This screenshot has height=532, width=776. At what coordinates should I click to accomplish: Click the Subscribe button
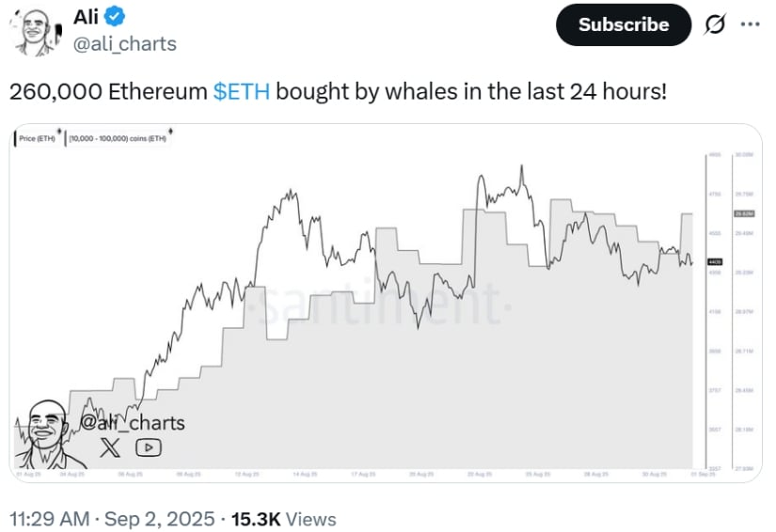pyautogui.click(x=624, y=24)
